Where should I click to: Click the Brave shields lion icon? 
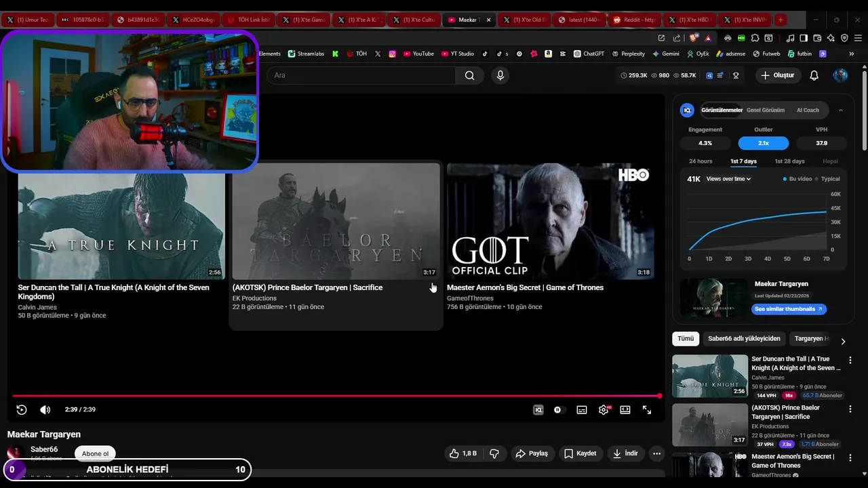(693, 38)
